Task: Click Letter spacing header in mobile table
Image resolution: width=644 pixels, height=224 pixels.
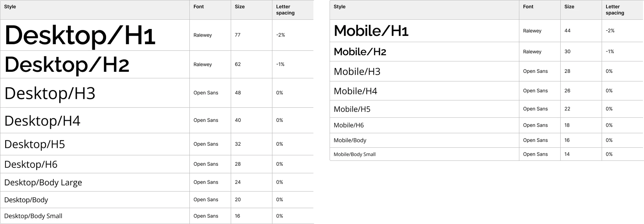Action: click(615, 10)
